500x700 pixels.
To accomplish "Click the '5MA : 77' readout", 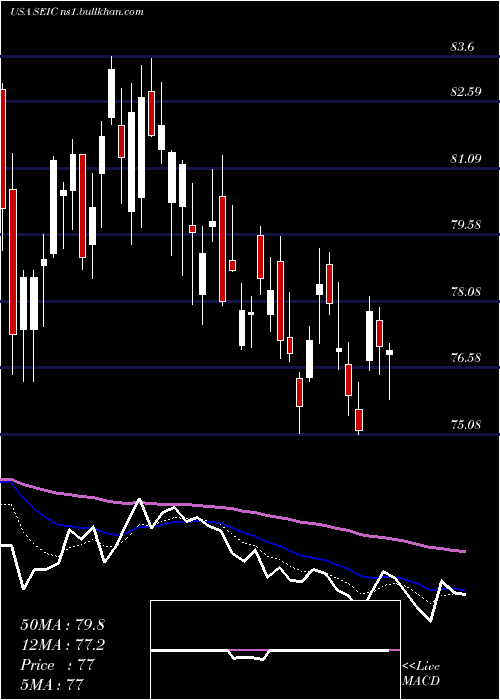I will click(x=52, y=684).
